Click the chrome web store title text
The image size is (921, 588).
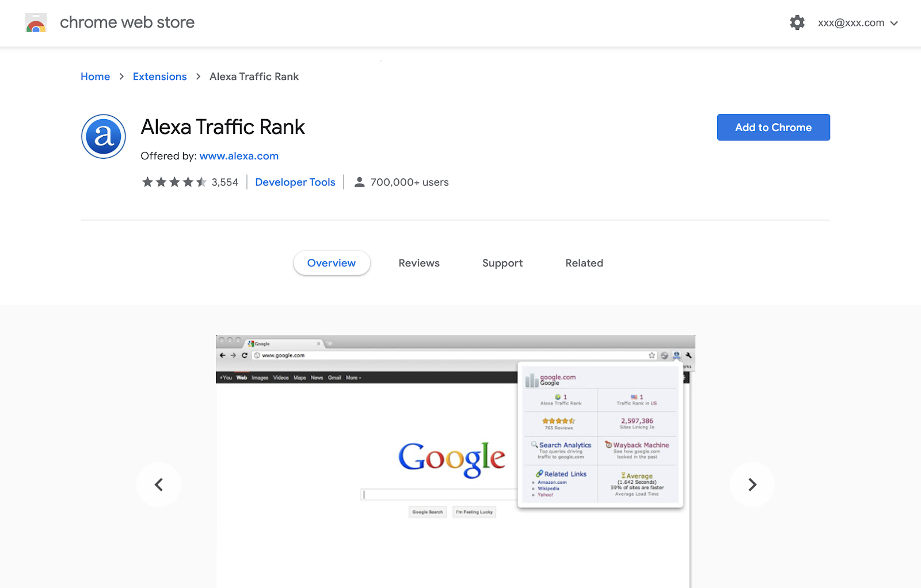(x=127, y=22)
